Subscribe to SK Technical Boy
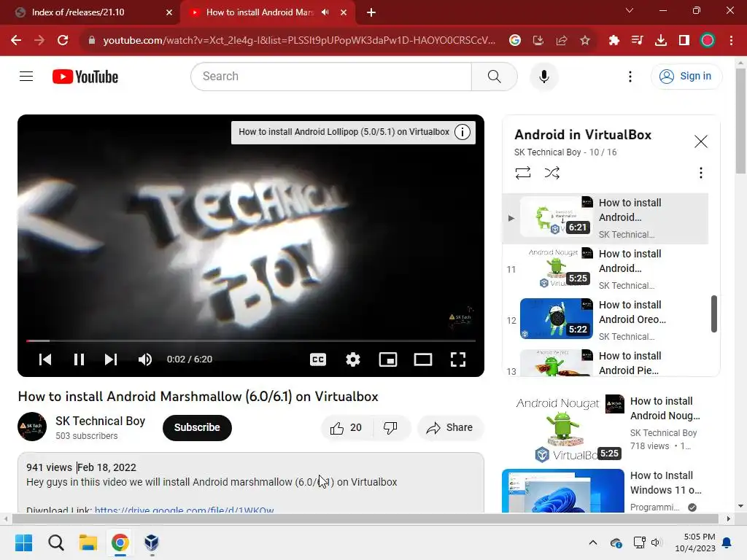This screenshot has width=747, height=560. [x=197, y=427]
